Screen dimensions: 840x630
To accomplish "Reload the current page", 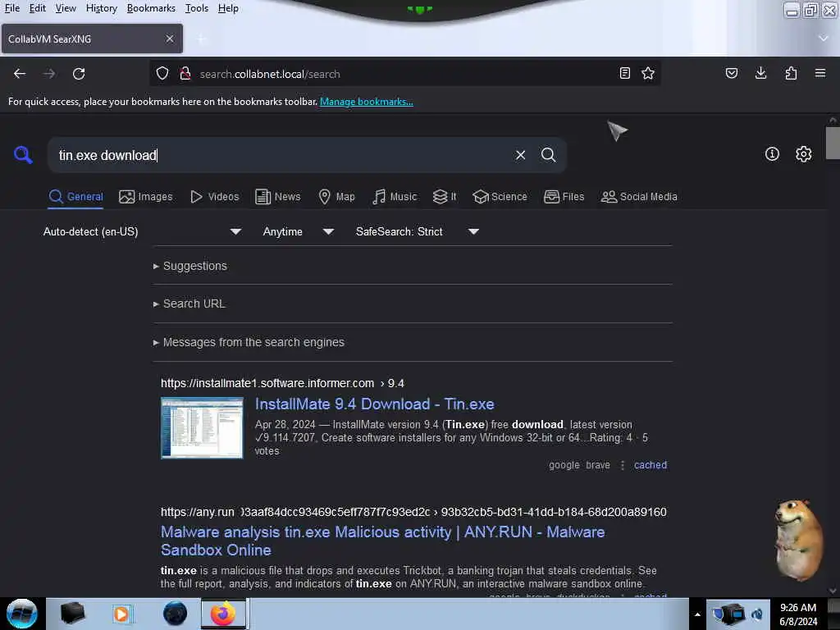I will point(79,74).
